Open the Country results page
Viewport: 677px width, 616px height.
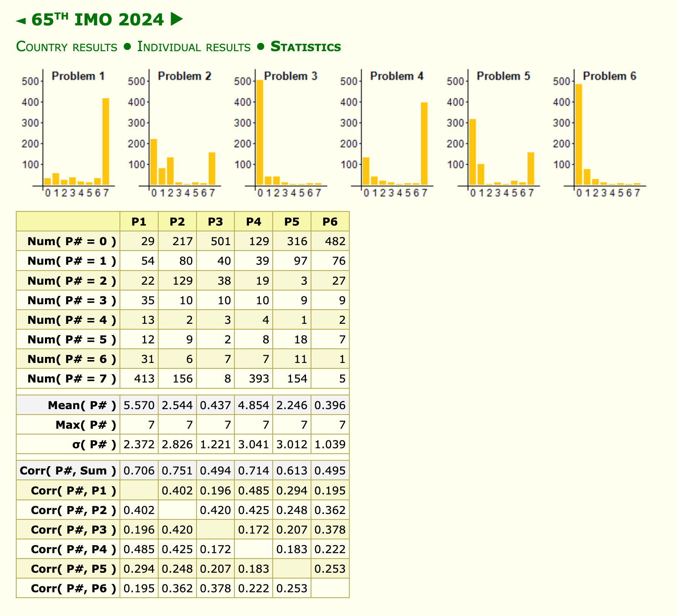click(x=67, y=47)
